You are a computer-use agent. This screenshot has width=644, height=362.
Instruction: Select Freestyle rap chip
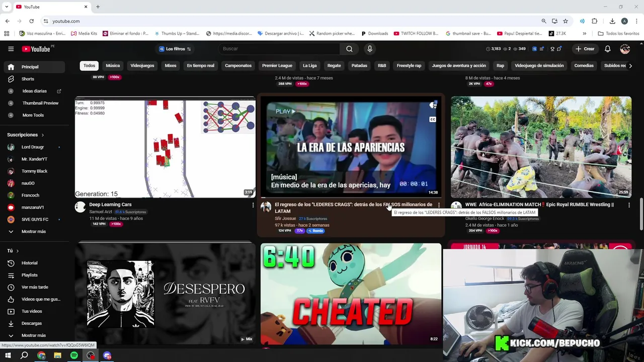pos(409,66)
